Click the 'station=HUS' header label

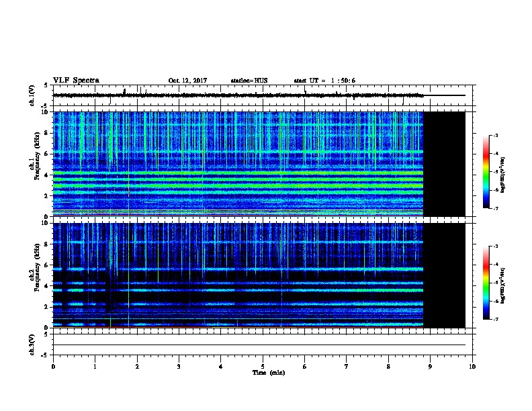pos(249,81)
